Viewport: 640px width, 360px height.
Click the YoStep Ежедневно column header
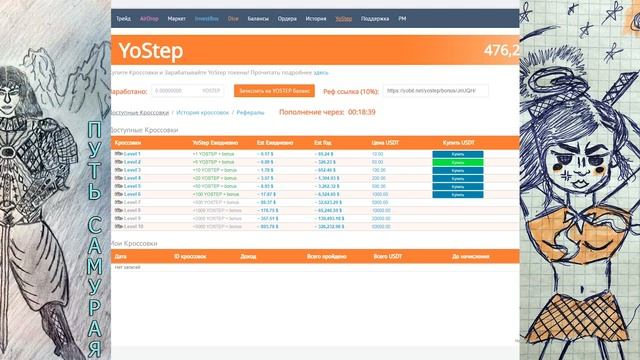point(215,143)
